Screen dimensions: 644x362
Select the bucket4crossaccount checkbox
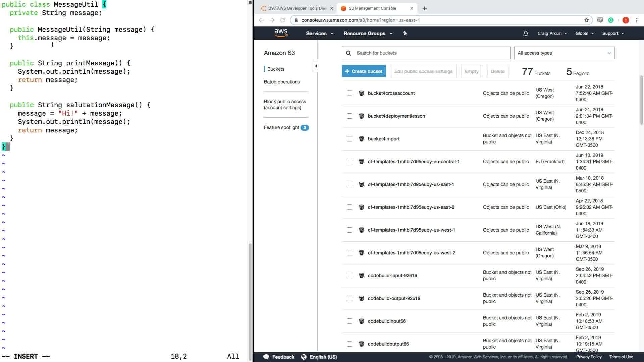coord(350,93)
